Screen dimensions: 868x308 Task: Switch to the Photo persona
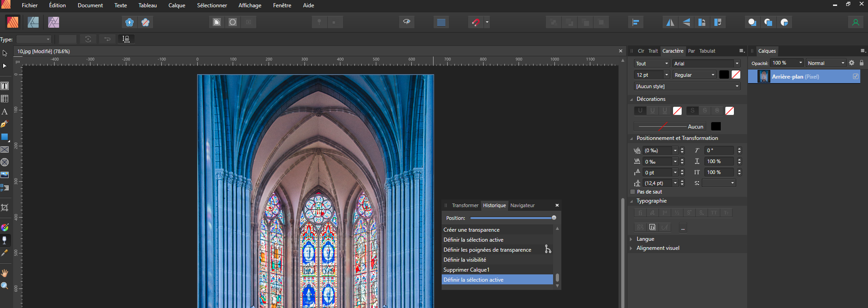pos(54,22)
